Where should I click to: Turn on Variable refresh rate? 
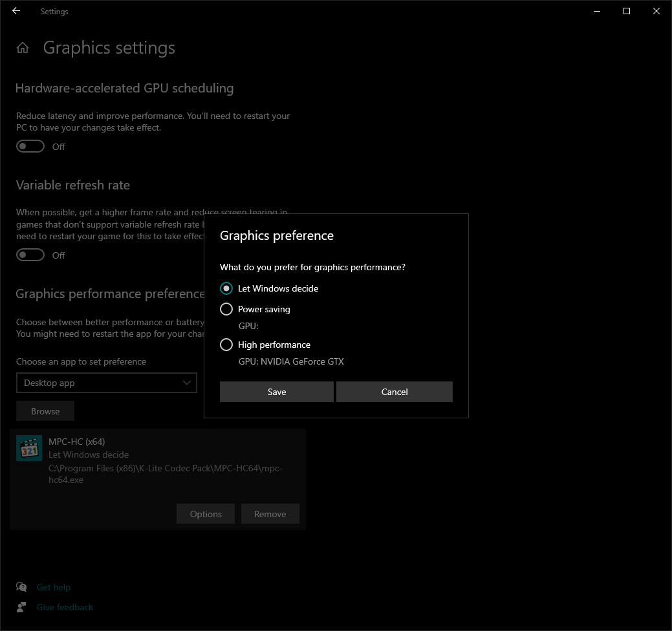(x=30, y=254)
